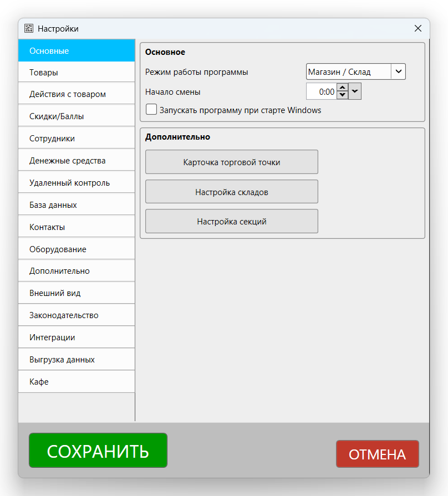This screenshot has height=496, width=448.
Task: Cancel changes with the ОТМЕНА button
Action: (x=377, y=454)
